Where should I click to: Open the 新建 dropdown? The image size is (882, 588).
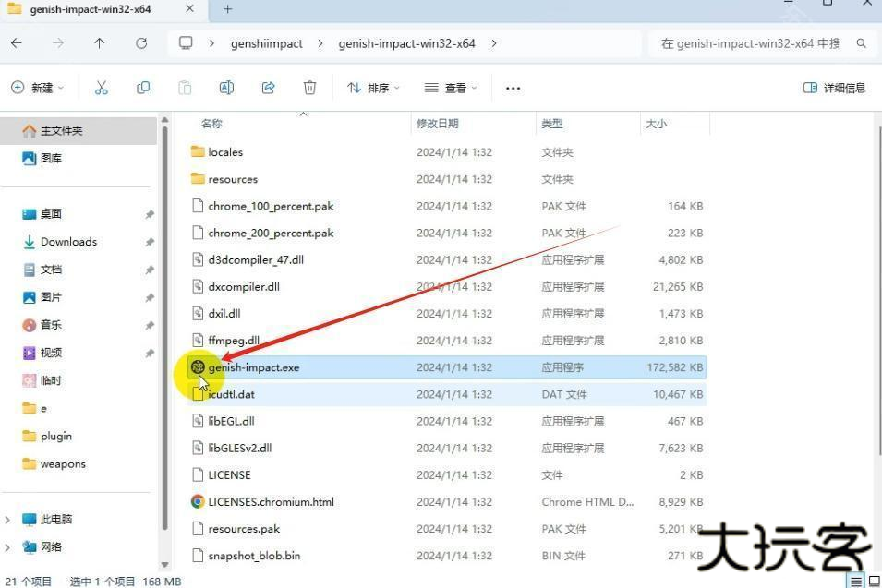click(38, 87)
